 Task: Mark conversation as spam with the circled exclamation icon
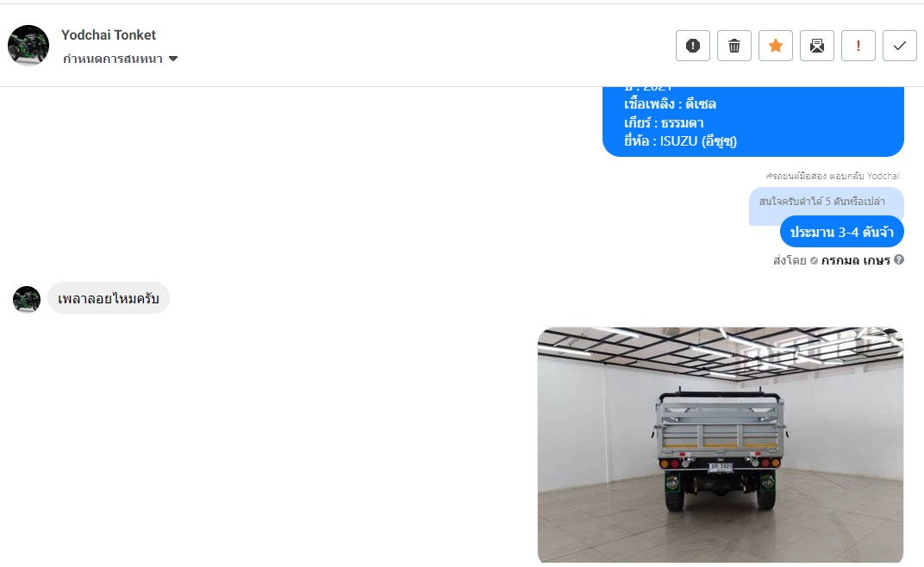click(692, 46)
